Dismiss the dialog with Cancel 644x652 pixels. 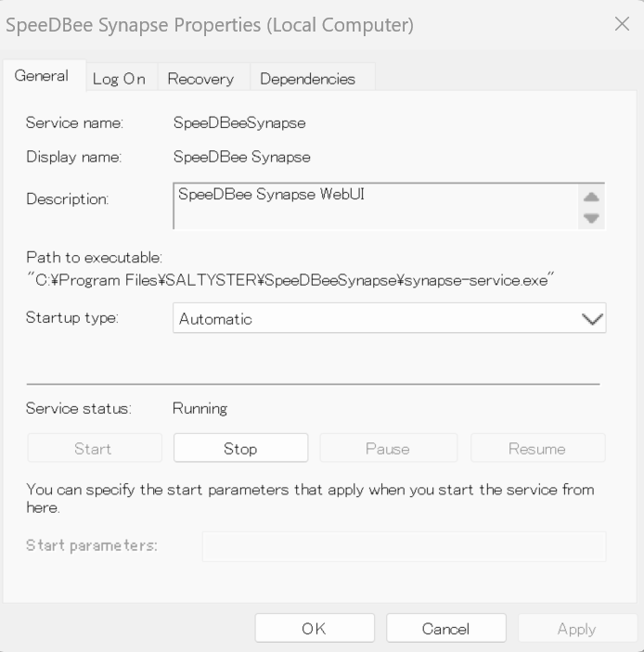(x=445, y=629)
